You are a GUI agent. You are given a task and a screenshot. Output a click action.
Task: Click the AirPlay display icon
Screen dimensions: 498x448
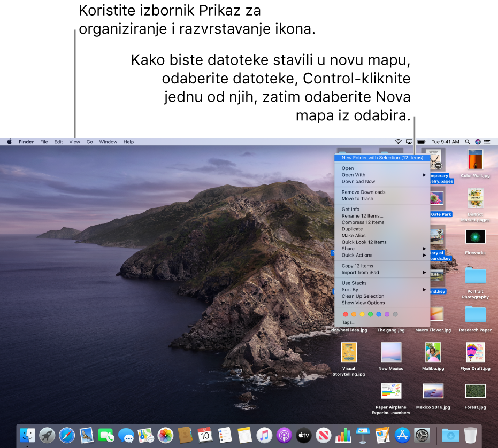point(409,142)
